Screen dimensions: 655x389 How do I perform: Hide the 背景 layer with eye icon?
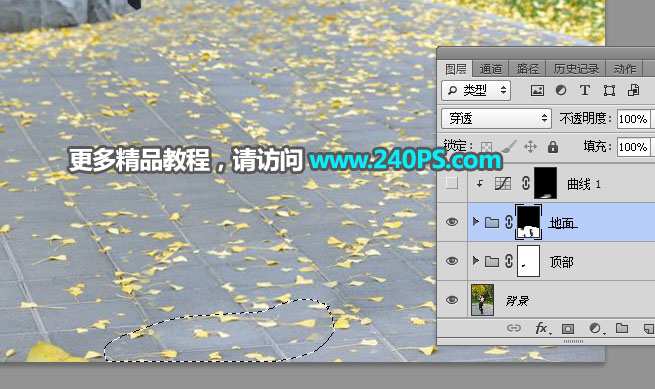point(452,300)
